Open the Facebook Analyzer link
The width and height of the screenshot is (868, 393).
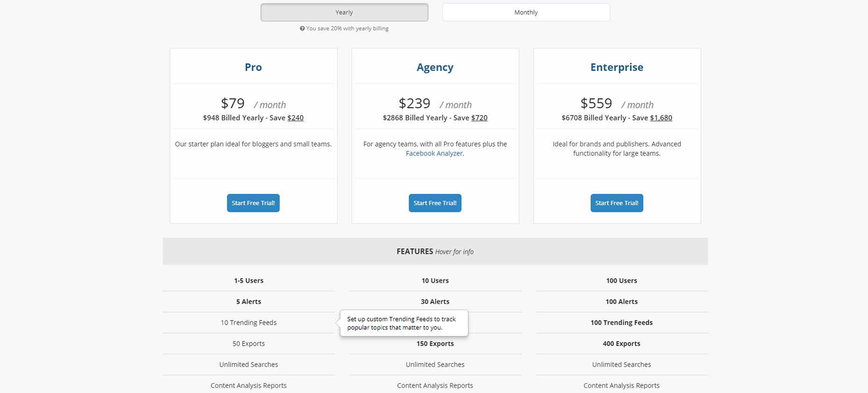click(x=434, y=153)
